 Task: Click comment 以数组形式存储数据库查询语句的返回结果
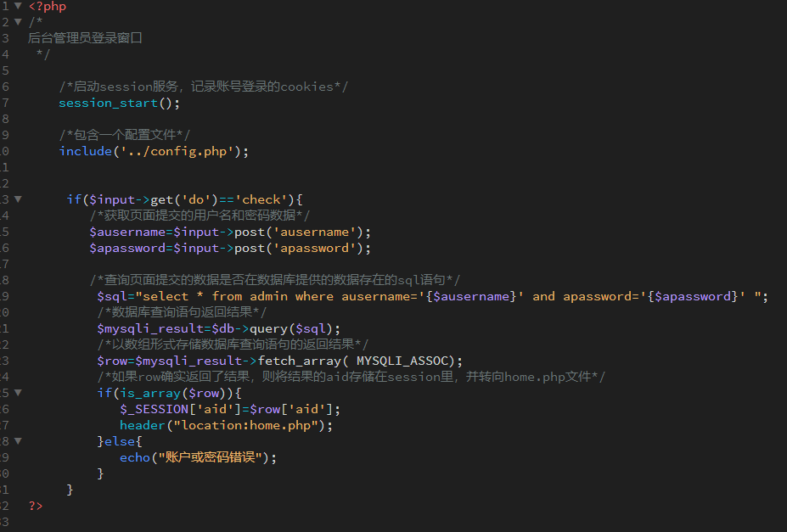coord(233,344)
